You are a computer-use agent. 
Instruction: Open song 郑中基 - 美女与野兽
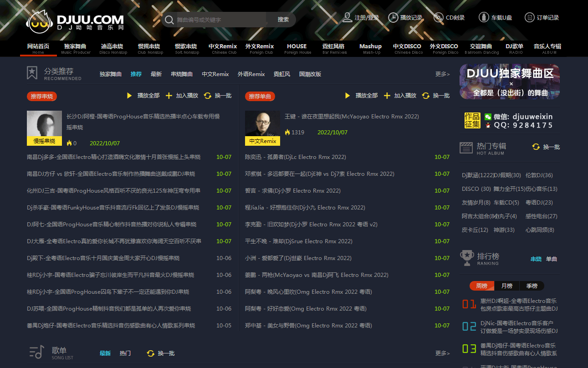tap(308, 326)
